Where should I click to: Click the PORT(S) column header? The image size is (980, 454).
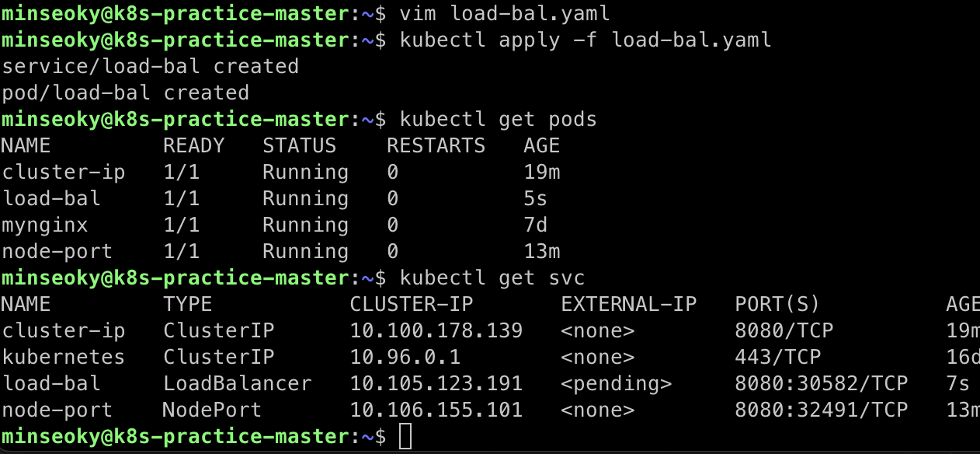point(777,304)
